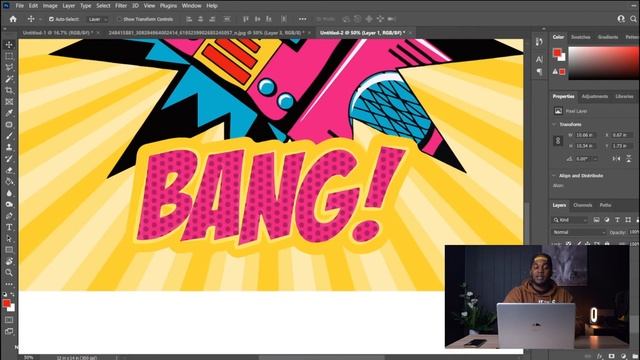Open the Edit Toolbar three-dots icon
Screen dimensions: 640x360
(9, 284)
